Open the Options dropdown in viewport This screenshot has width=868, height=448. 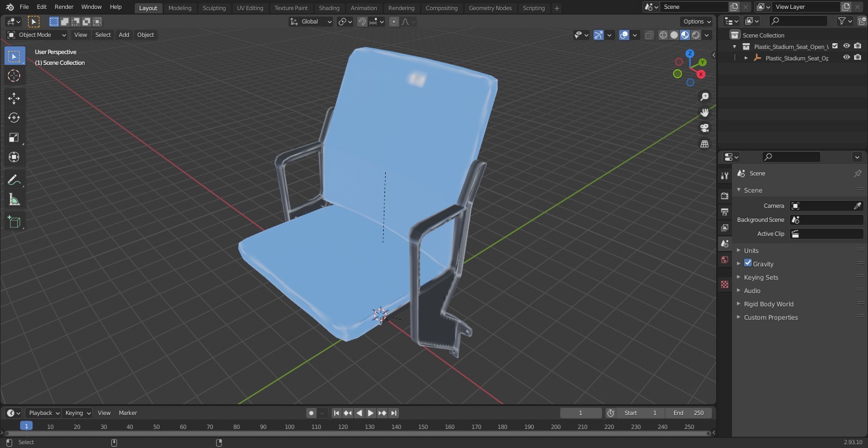697,22
